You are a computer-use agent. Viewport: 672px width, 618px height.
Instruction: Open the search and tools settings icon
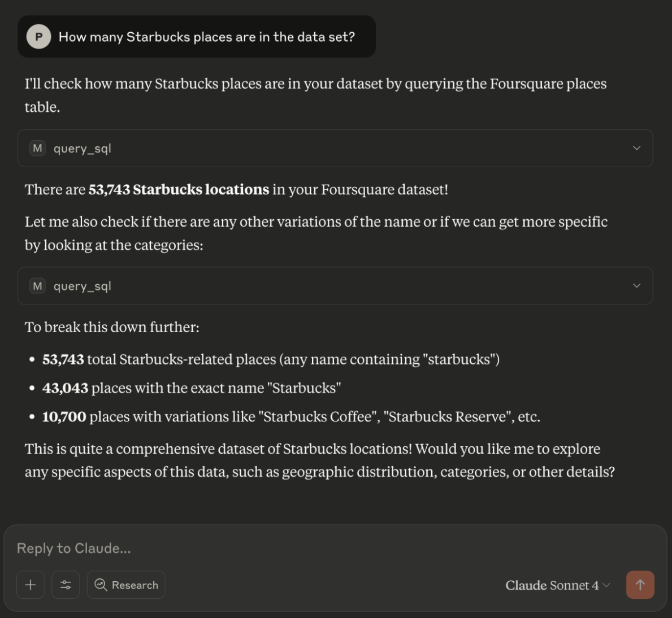[x=66, y=585]
